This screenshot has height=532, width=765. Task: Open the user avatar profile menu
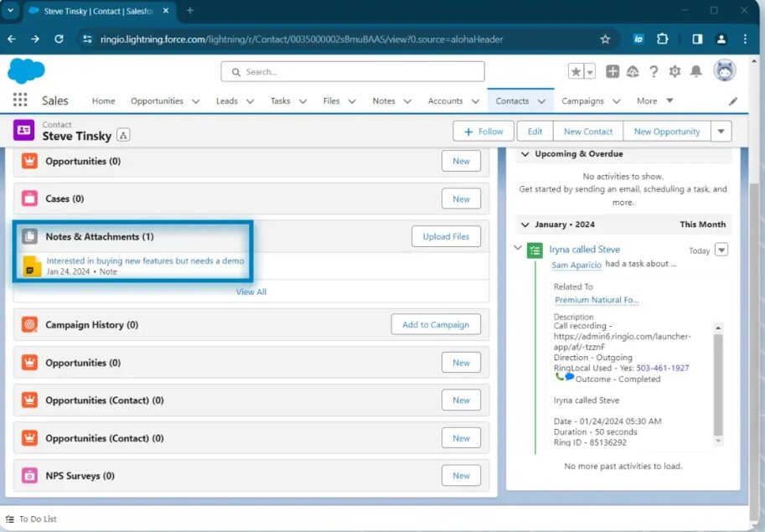click(724, 71)
